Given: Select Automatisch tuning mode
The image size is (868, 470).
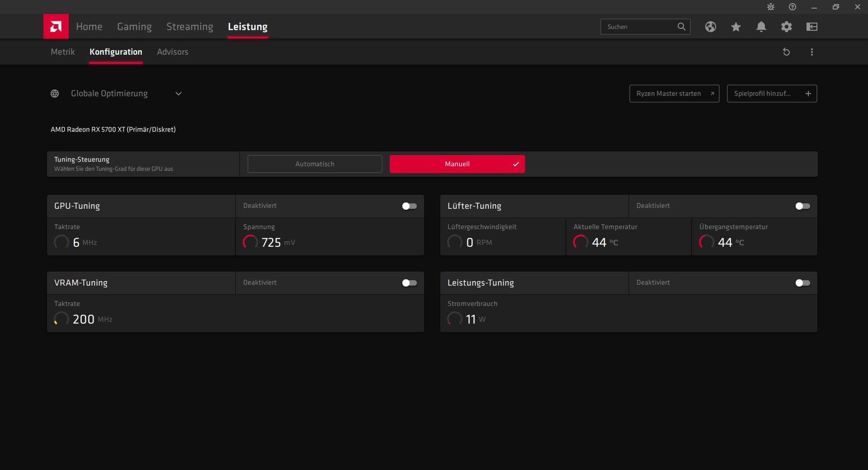Looking at the screenshot, I should 315,164.
